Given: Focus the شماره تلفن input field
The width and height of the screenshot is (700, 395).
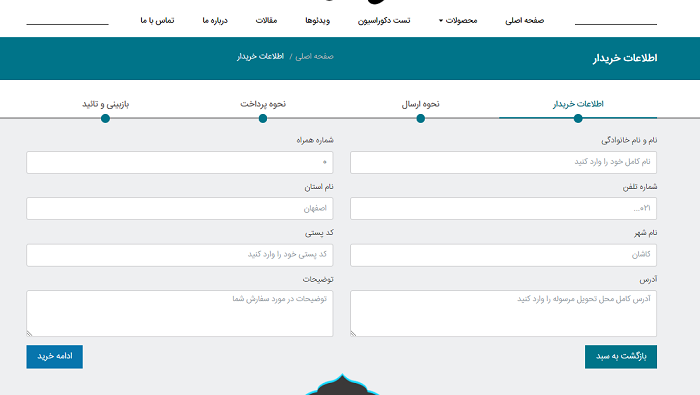Looking at the screenshot, I should tap(504, 208).
